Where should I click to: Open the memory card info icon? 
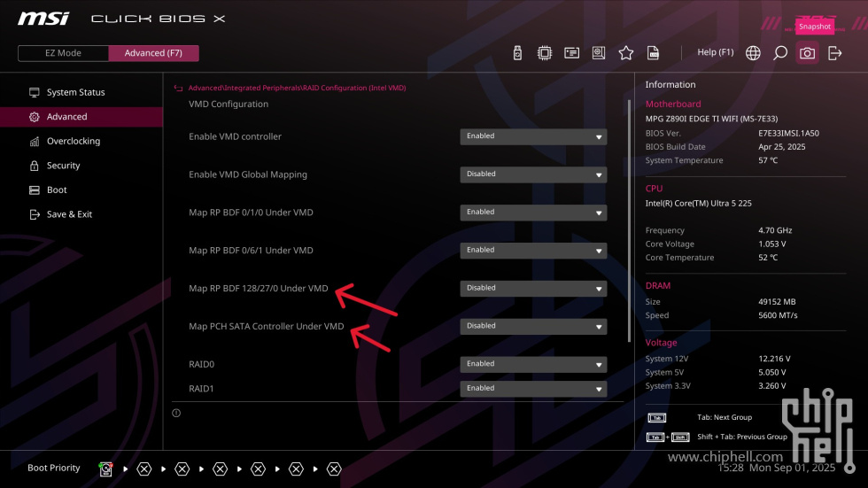point(572,53)
